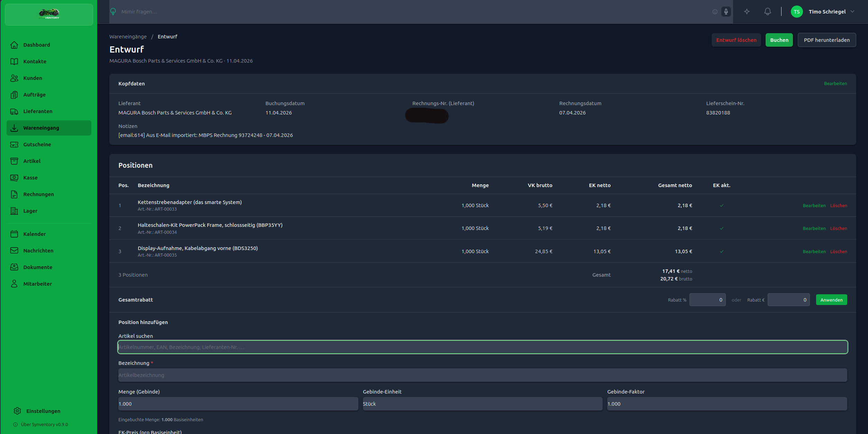This screenshot has height=434, width=868.
Task: Click the Rabatt % input field
Action: tap(707, 300)
